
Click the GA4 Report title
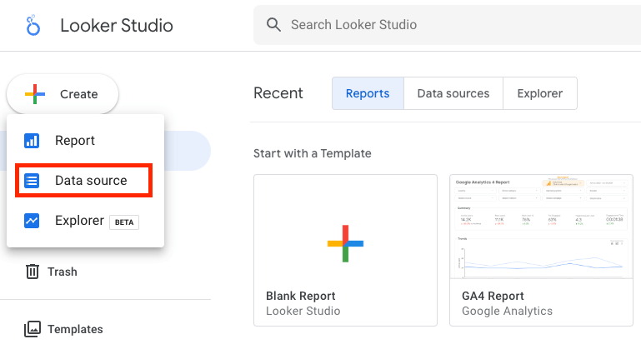493,296
